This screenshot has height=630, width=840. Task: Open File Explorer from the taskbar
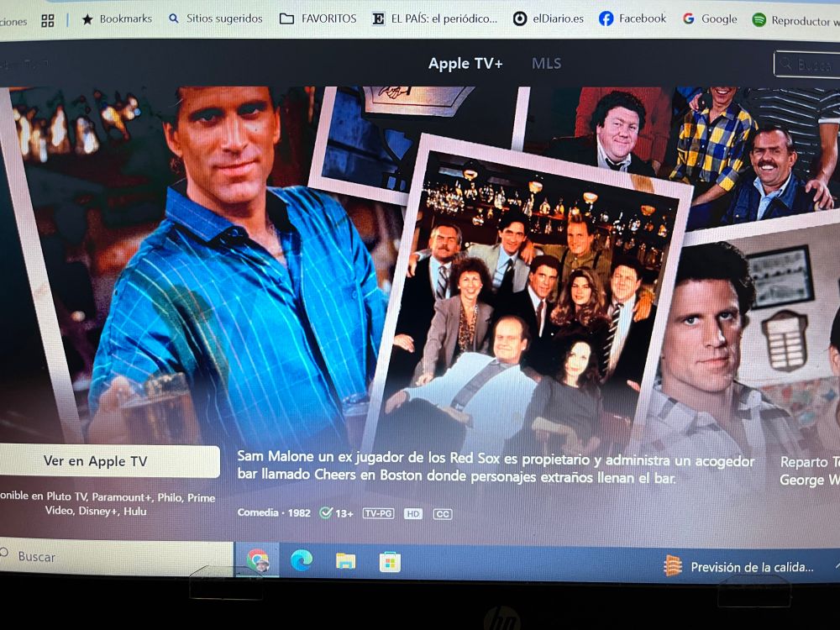pos(345,561)
